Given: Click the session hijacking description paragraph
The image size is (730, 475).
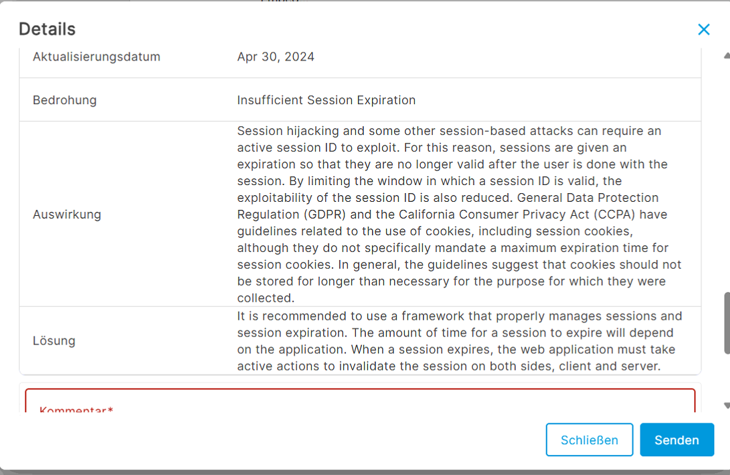Looking at the screenshot, I should tap(459, 214).
